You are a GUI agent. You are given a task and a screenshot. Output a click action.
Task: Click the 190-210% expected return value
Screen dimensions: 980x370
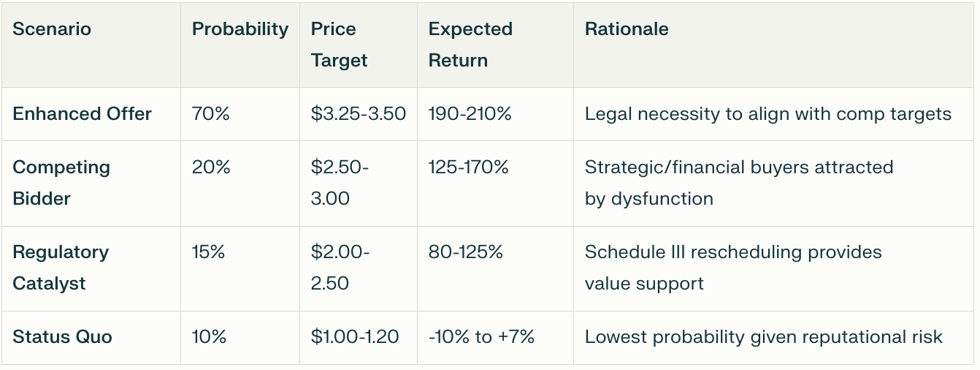pos(470,114)
